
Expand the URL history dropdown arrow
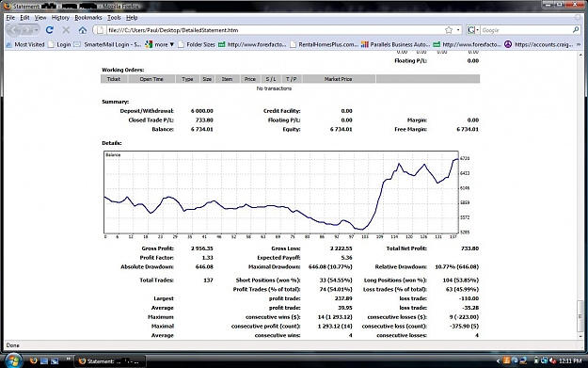[458, 30]
